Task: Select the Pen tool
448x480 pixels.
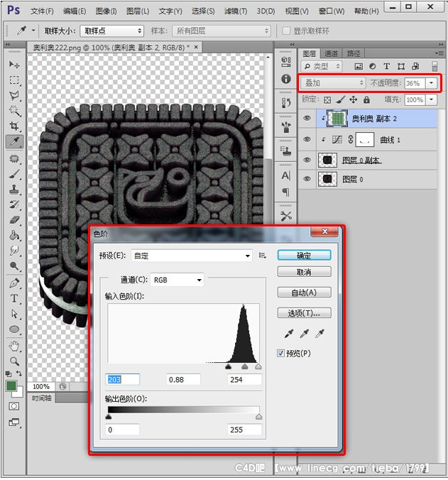Action: click(x=14, y=283)
